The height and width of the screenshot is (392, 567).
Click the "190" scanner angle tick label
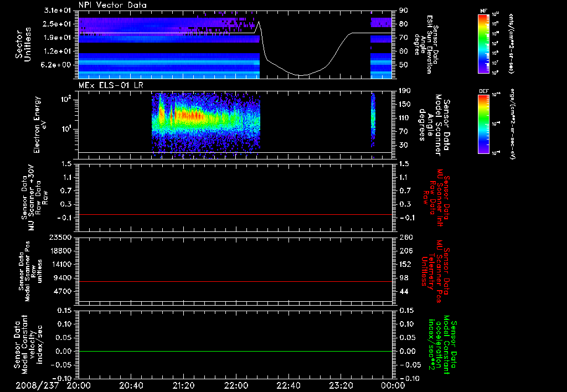click(405, 91)
